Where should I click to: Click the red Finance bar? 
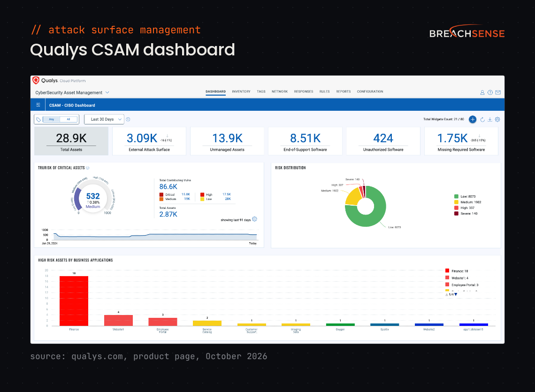[74, 301]
